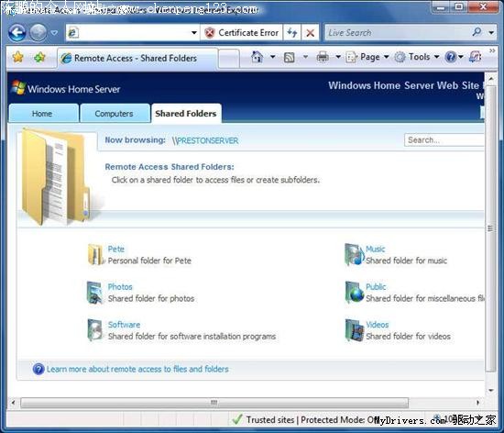Click the browser Forward arrow button
Screen dimensions: 504x433
click(38, 32)
